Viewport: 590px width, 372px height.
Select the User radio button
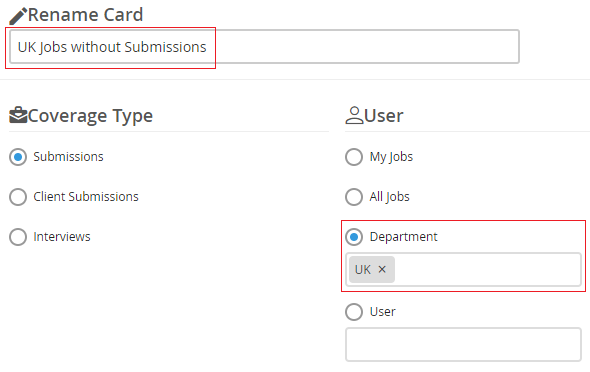pos(354,312)
